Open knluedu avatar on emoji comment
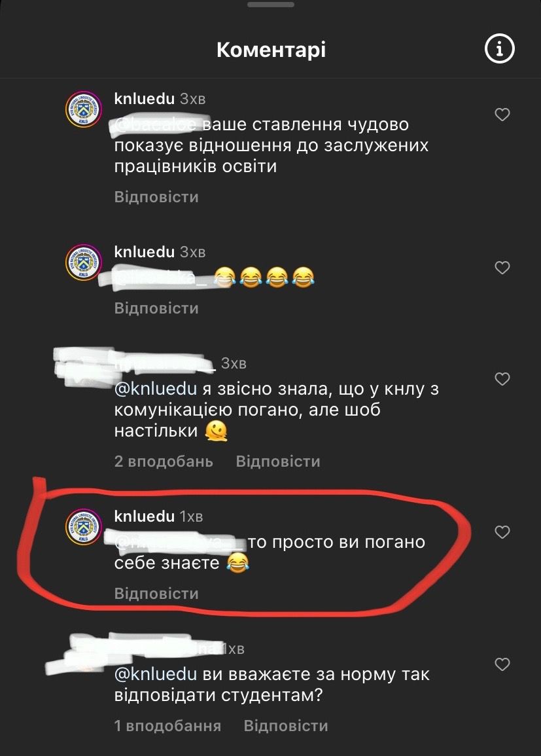This screenshot has width=541, height=756. [84, 262]
